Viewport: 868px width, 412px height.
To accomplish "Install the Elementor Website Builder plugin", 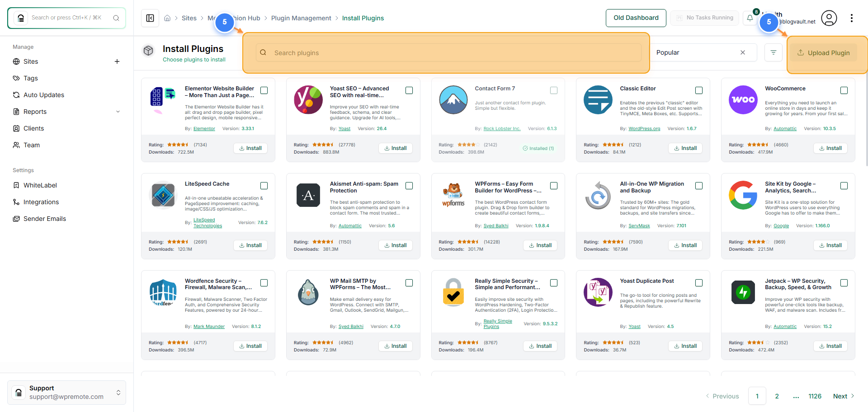I will click(250, 148).
